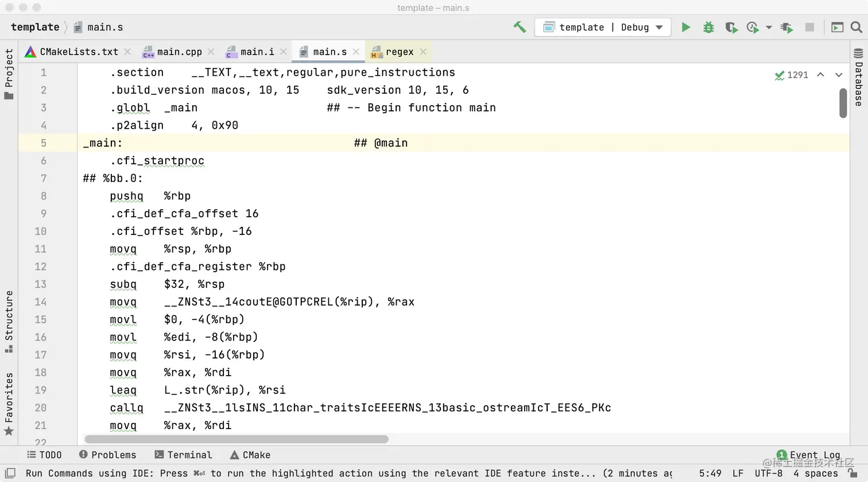The image size is (868, 482).
Task: Start debugging with the green bug icon
Action: [708, 27]
